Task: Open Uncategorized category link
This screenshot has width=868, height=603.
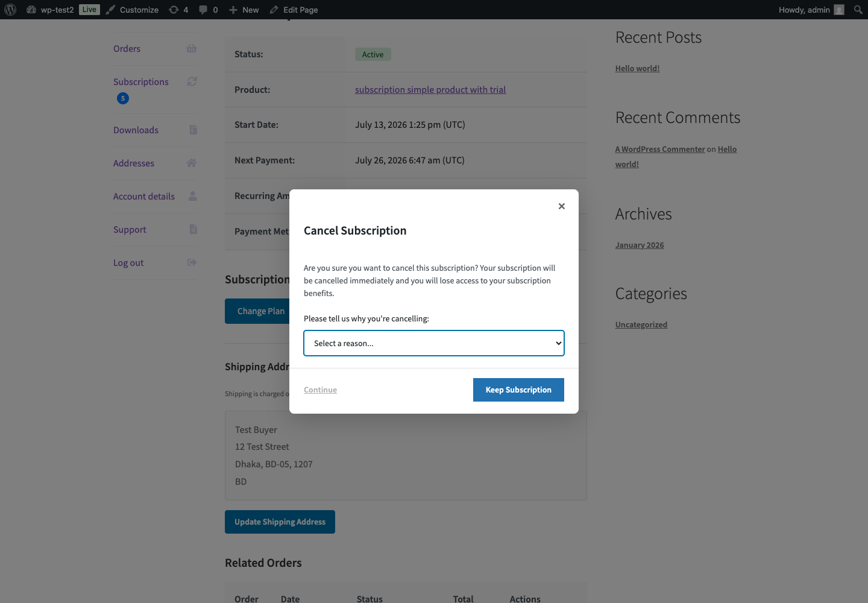Action: tap(641, 324)
